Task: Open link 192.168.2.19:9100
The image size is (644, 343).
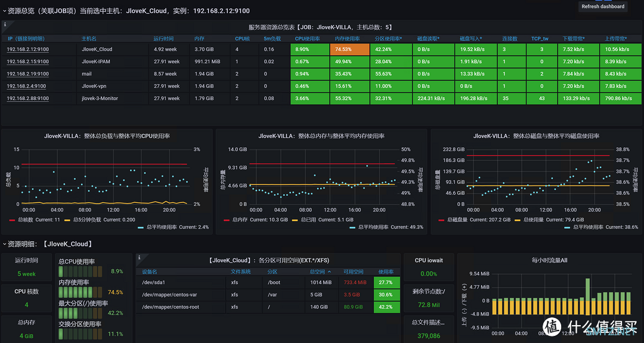Action: [27, 74]
